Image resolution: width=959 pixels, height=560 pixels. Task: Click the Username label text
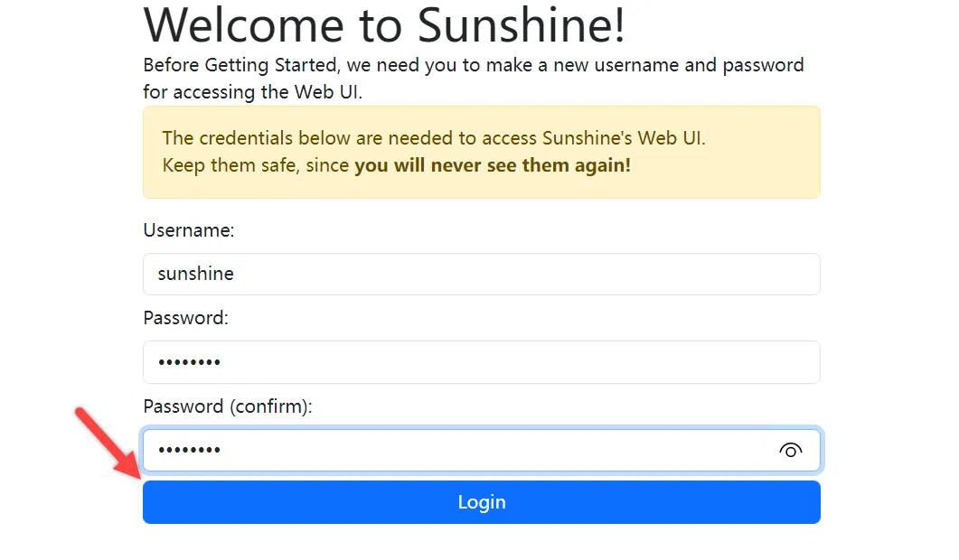click(x=189, y=230)
